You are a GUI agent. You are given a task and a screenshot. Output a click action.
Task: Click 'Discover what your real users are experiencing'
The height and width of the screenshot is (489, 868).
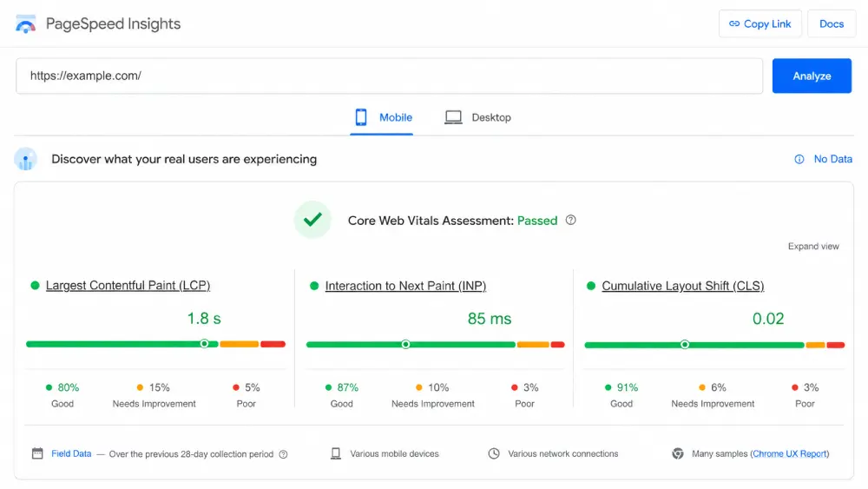tap(184, 160)
